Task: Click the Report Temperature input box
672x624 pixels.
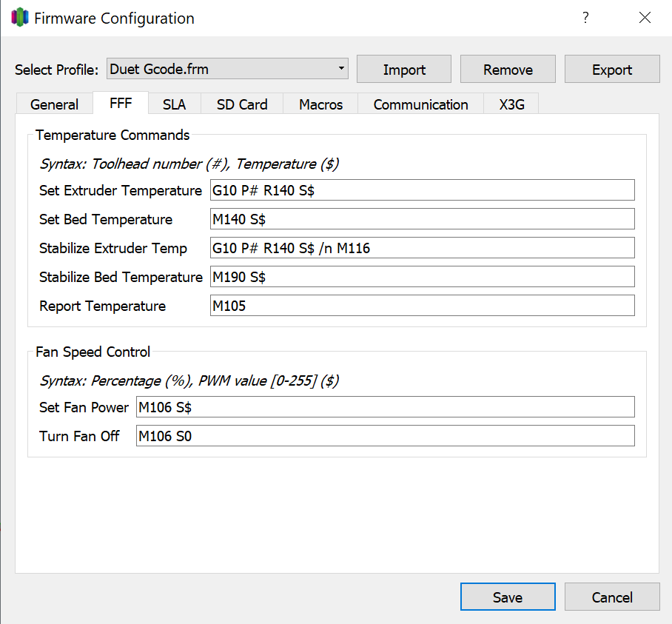Action: point(422,306)
